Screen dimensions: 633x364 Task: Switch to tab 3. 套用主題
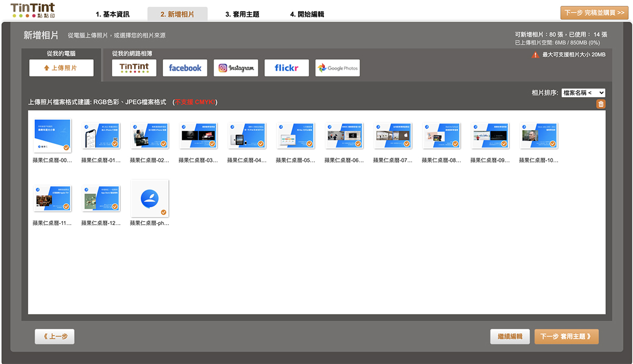coord(242,14)
